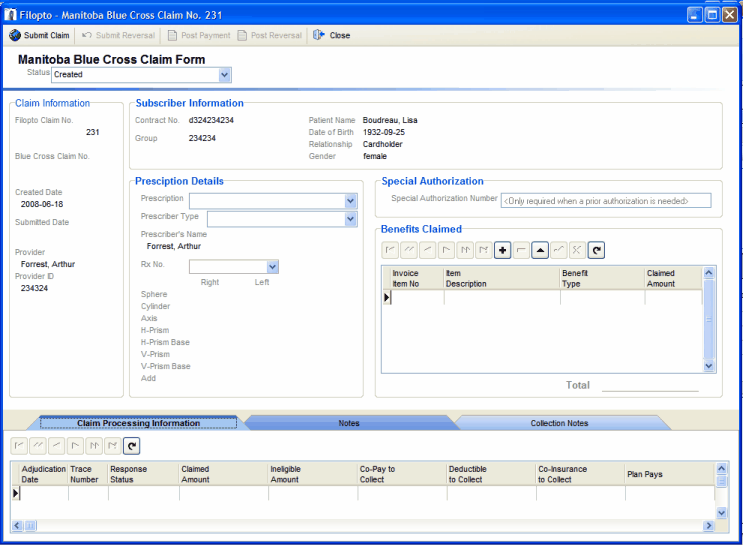Click the Invoice Item No column header
The height and width of the screenshot is (545, 743).
417,279
